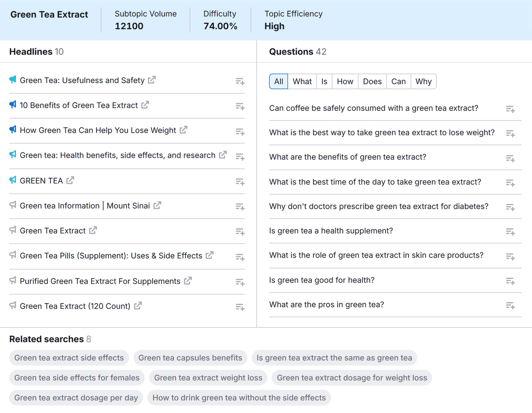
Task: Select the "Is" question filter
Action: [x=324, y=81]
